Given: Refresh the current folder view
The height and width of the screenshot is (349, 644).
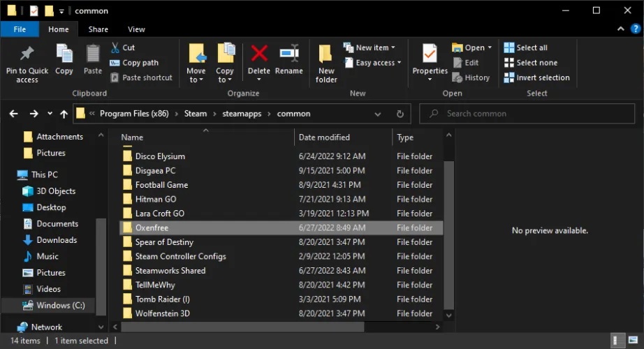Looking at the screenshot, I should [400, 114].
